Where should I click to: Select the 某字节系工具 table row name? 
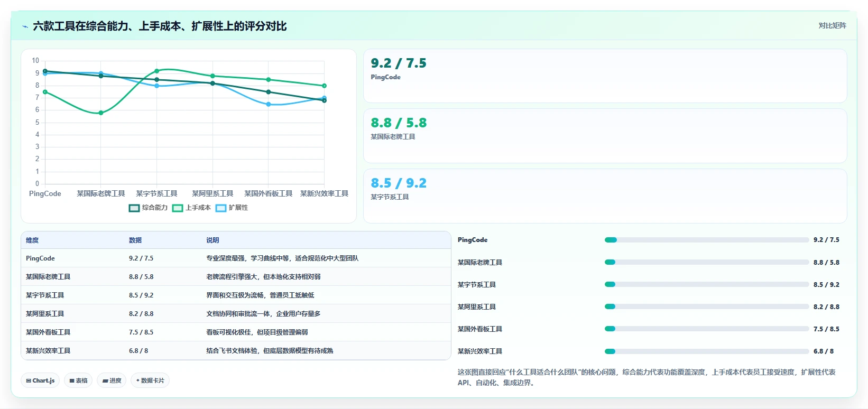(x=45, y=295)
